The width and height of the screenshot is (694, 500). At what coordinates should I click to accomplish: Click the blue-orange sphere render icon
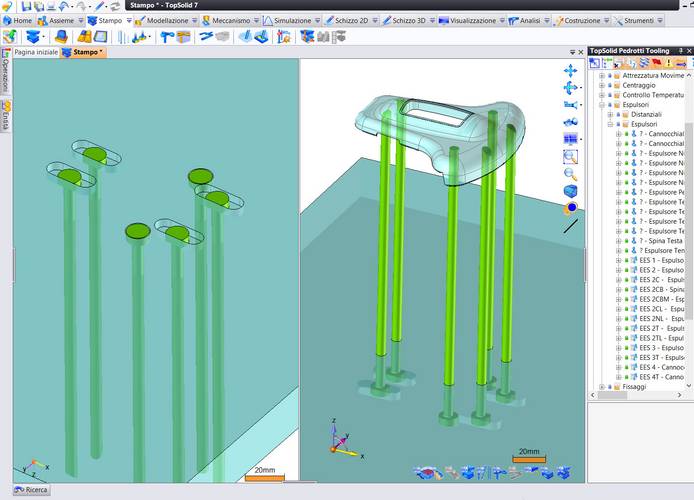[x=570, y=208]
